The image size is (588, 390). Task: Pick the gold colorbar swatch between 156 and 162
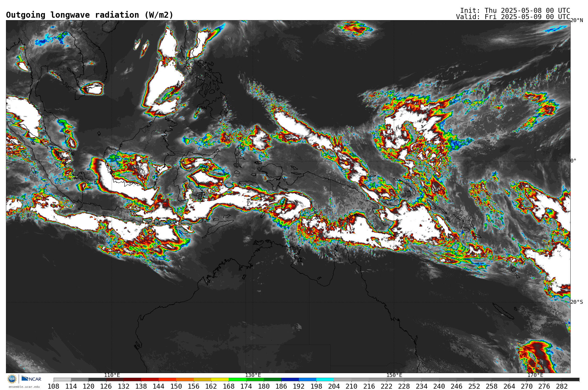pyautogui.click(x=202, y=379)
